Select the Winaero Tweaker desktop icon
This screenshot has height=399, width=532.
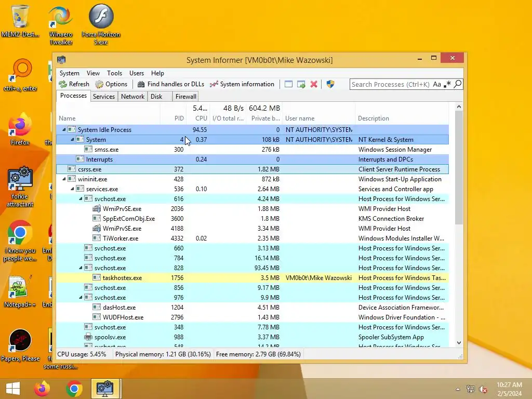click(x=61, y=25)
